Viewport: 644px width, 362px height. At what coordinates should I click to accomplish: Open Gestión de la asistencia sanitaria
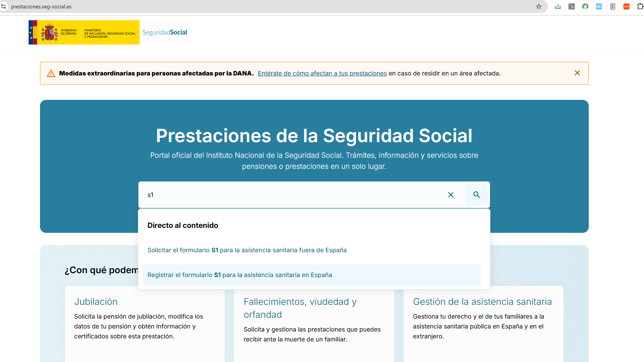click(x=482, y=301)
